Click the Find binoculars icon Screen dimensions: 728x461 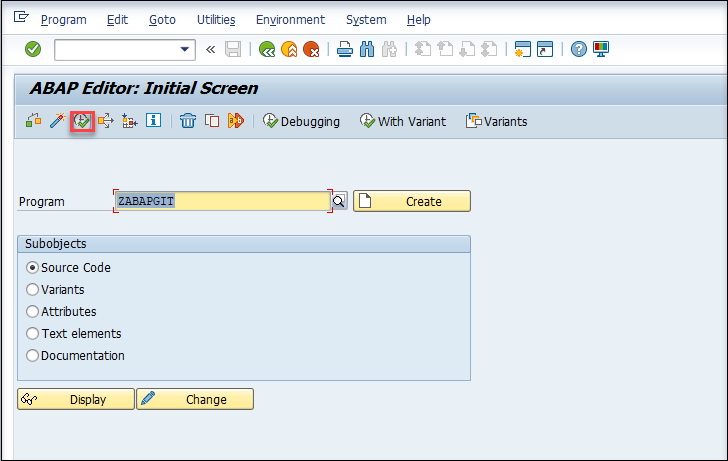pyautogui.click(x=367, y=49)
